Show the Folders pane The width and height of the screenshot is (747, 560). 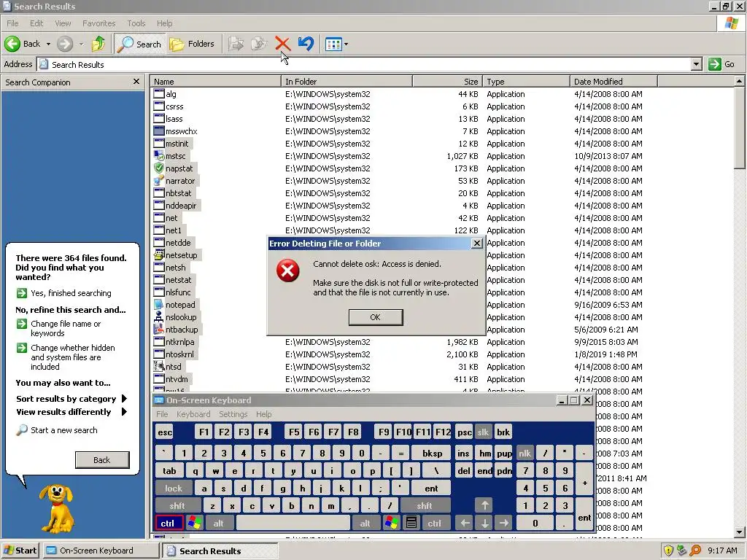[192, 44]
